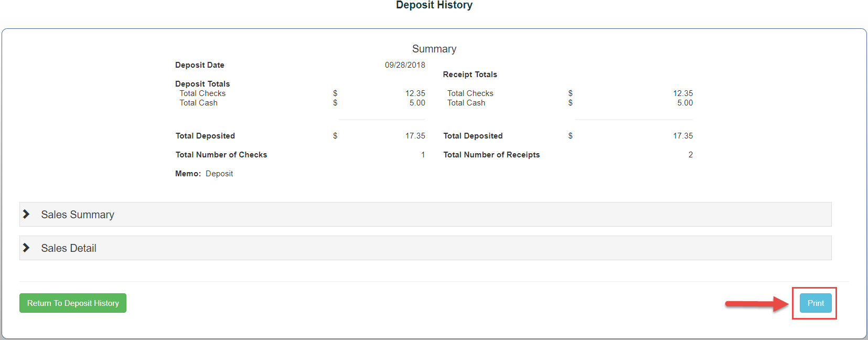Viewport: 868px width, 340px height.
Task: Click Return To Deposit History button
Action: click(73, 303)
